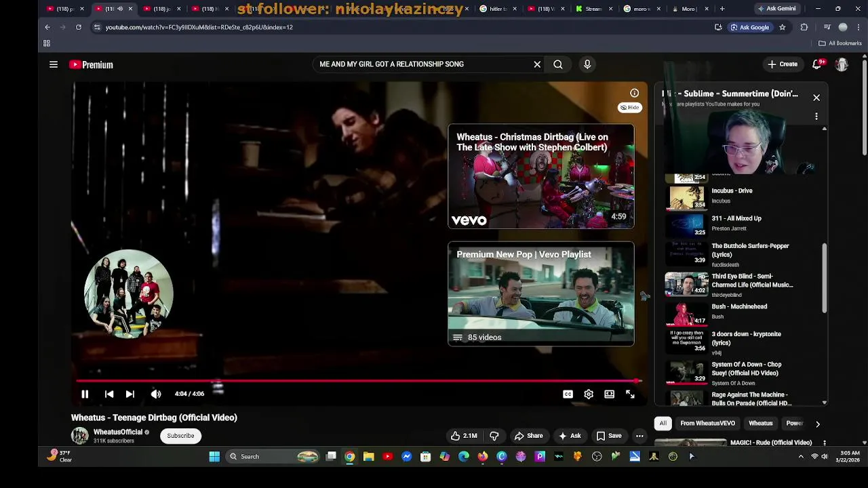Click the video progress bar
The height and width of the screenshot is (488, 868).
pyautogui.click(x=359, y=381)
